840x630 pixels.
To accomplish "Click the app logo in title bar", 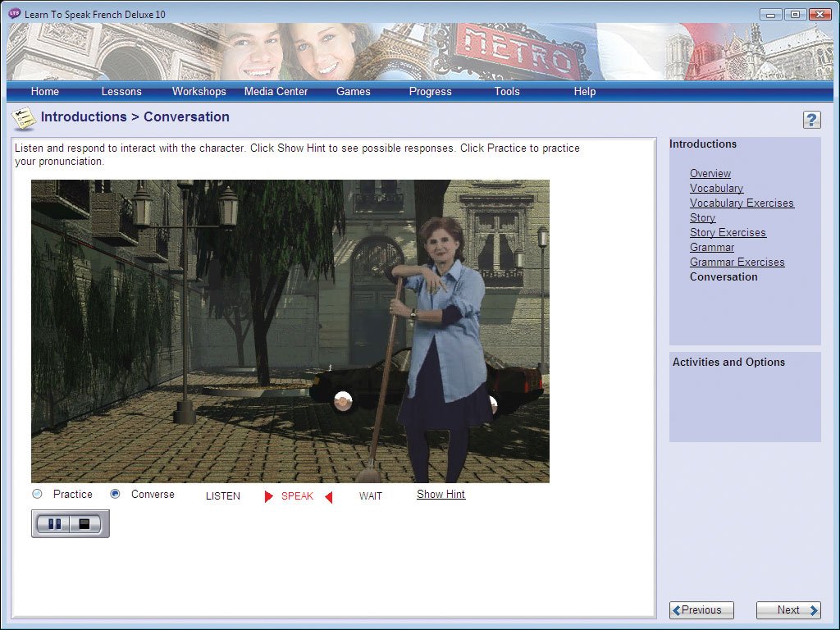I will point(14,14).
